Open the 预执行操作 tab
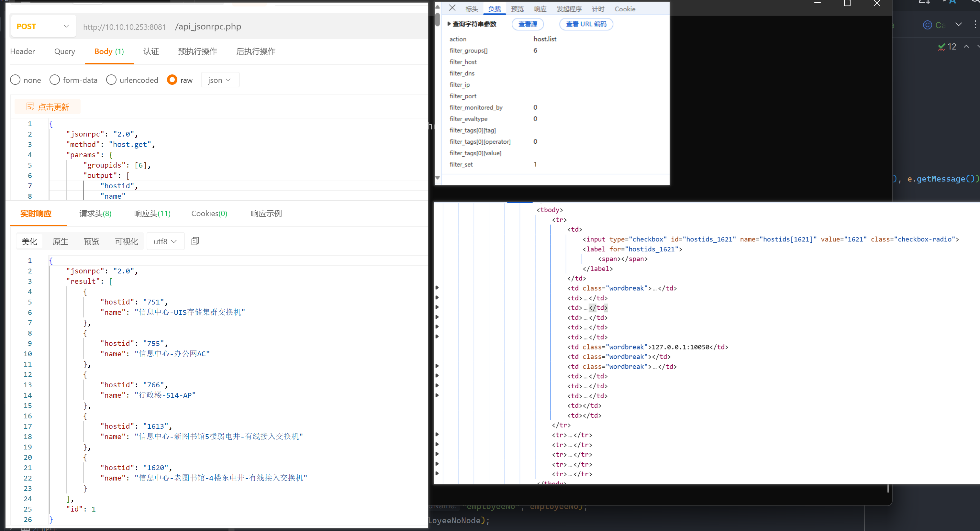This screenshot has width=980, height=531. click(198, 51)
